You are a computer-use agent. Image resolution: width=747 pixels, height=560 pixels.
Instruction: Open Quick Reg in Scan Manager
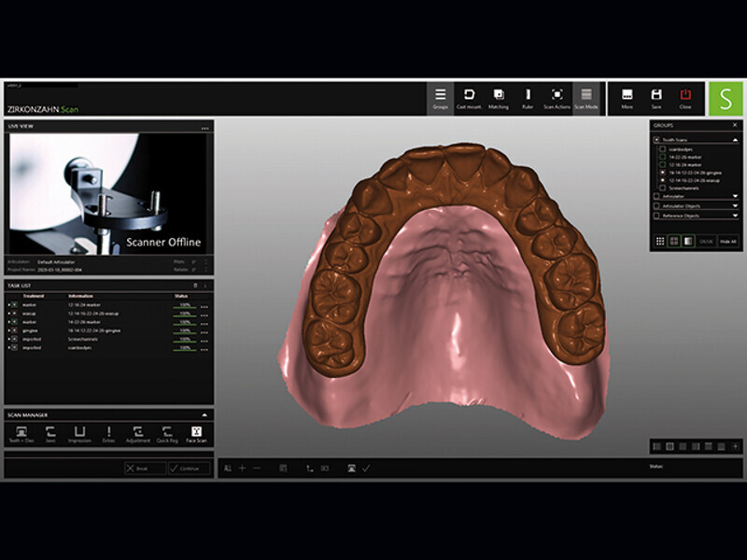167,433
